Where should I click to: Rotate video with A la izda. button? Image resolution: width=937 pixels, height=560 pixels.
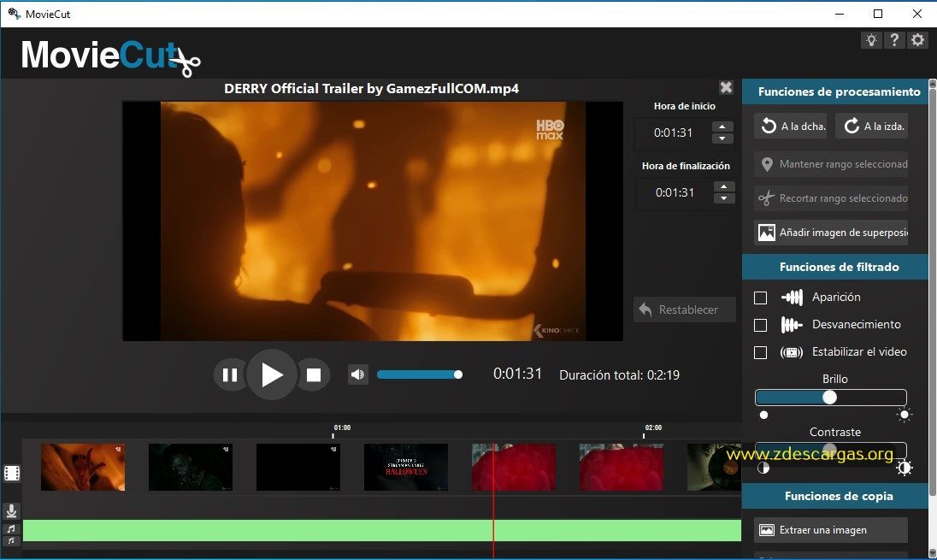(873, 126)
